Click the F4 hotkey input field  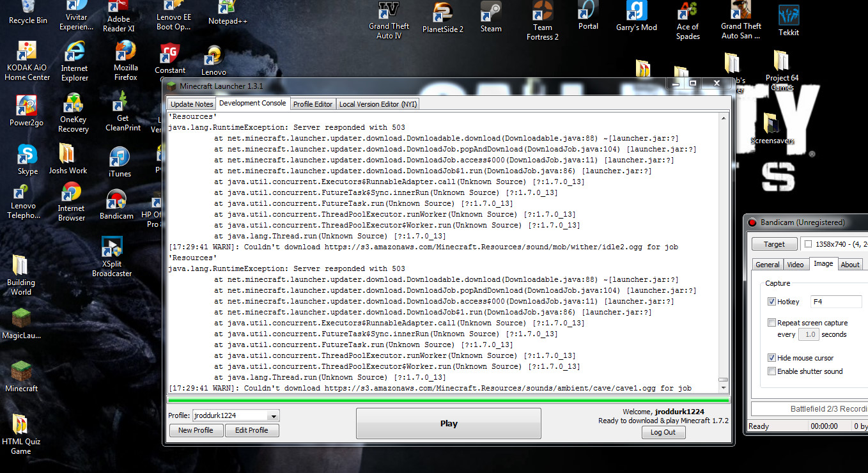pyautogui.click(x=836, y=302)
